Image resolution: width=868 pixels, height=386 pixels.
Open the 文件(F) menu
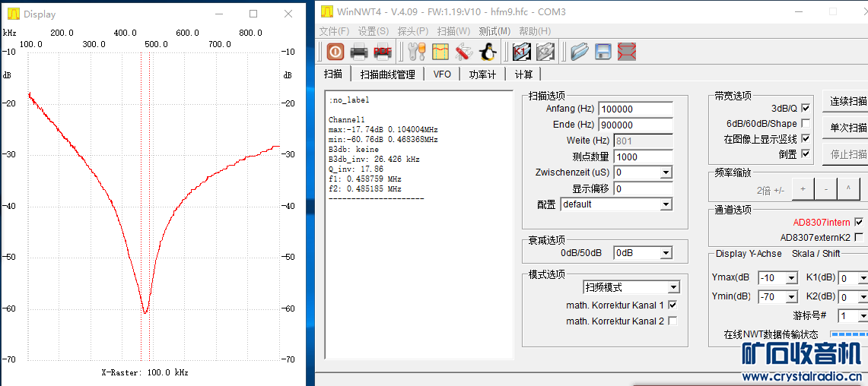[335, 31]
